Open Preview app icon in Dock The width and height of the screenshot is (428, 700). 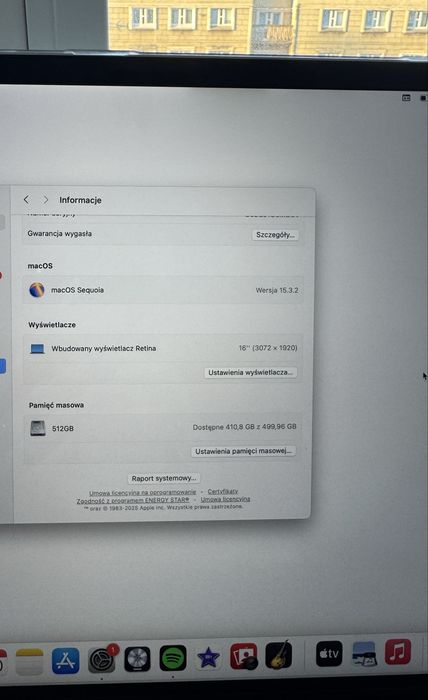click(x=364, y=653)
